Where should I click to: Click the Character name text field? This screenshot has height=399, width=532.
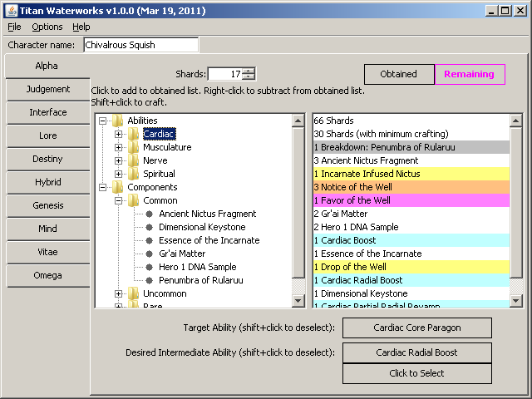[x=140, y=45]
